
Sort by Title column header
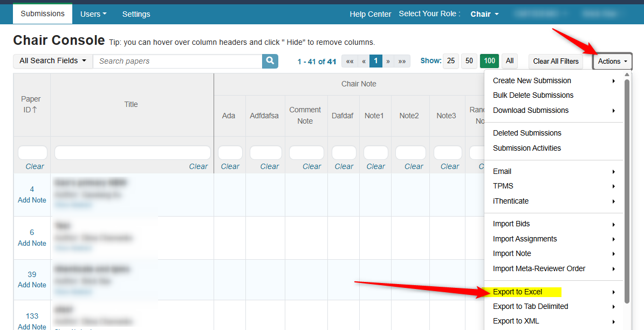[132, 105]
